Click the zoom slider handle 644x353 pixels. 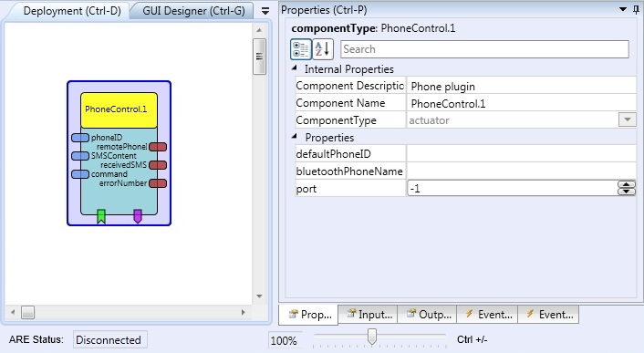pos(371,336)
